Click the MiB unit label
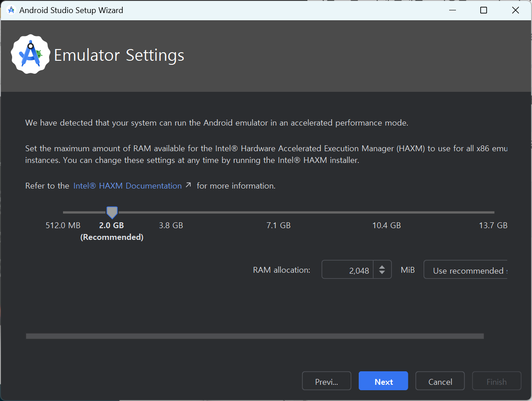This screenshot has width=532, height=401. coord(407,270)
